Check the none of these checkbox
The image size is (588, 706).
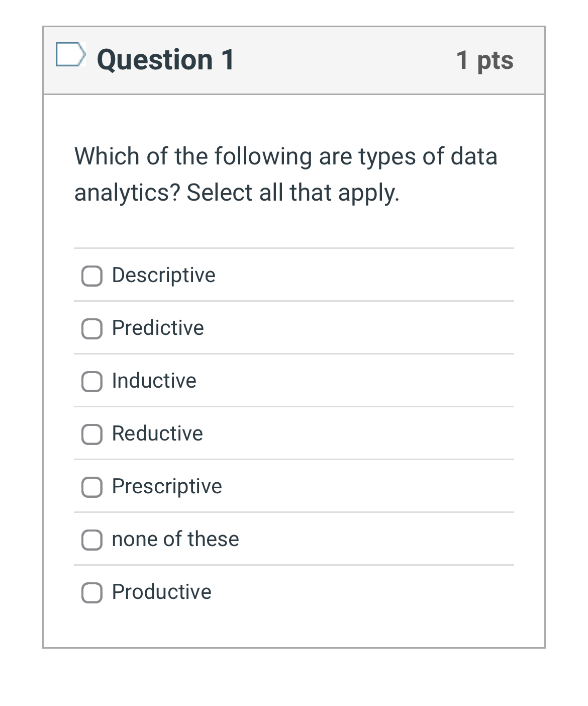91,541
